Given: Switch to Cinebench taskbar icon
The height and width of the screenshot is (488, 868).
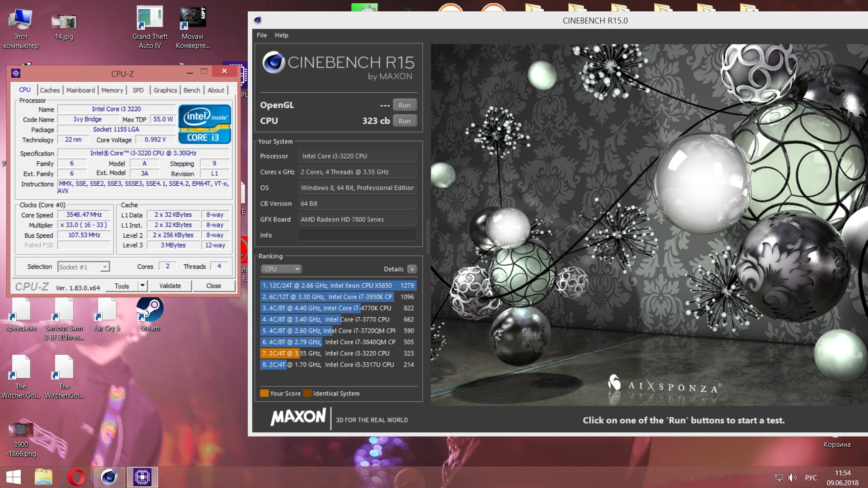Looking at the screenshot, I should 109,477.
